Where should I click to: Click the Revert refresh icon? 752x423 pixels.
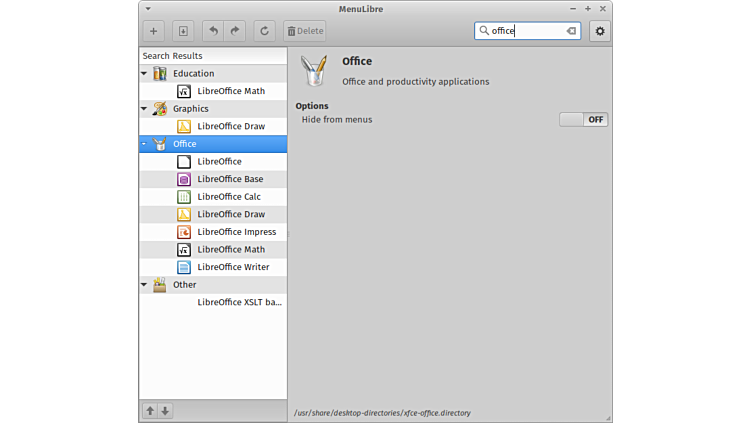pos(264,31)
